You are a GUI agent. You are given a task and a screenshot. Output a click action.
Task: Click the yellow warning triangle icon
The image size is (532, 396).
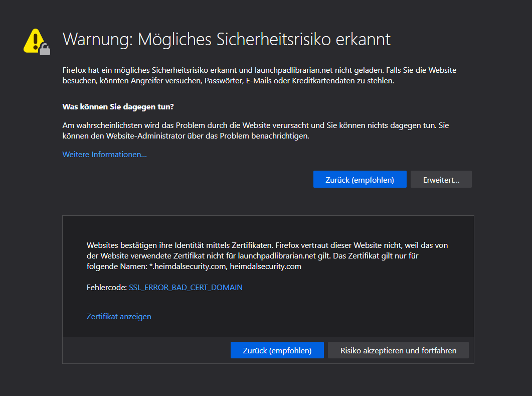[x=34, y=40]
